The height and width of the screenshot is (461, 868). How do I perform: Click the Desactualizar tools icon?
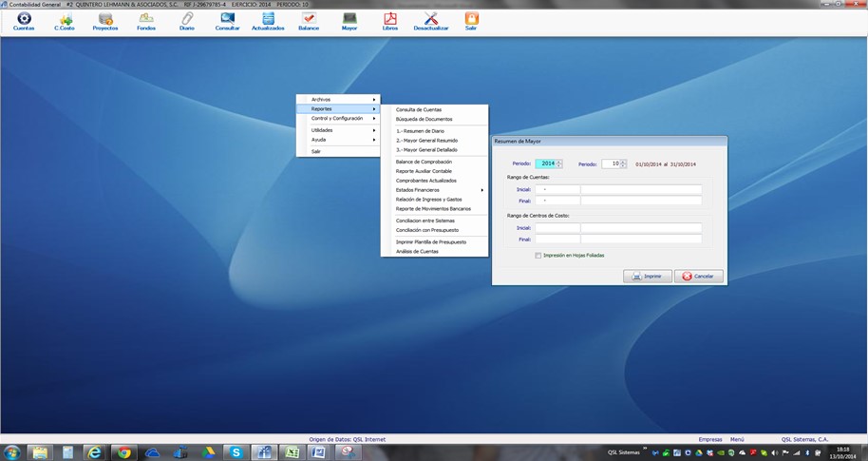(x=431, y=21)
